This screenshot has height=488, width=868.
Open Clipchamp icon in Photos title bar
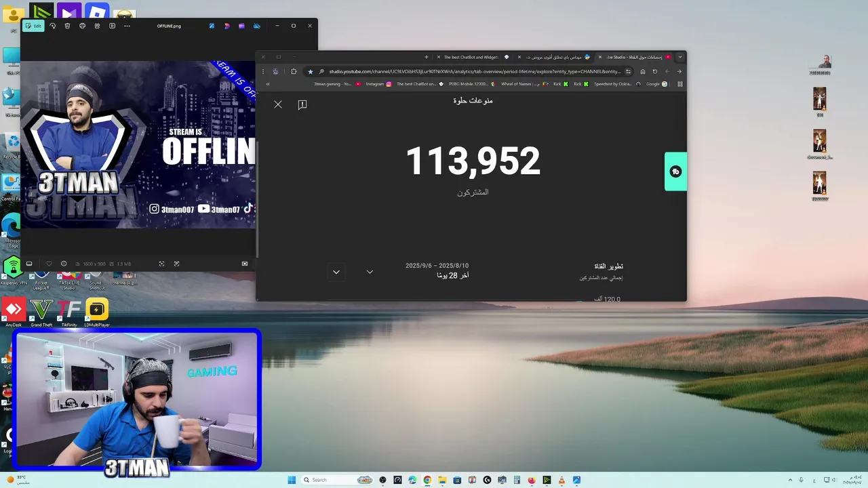tap(241, 26)
